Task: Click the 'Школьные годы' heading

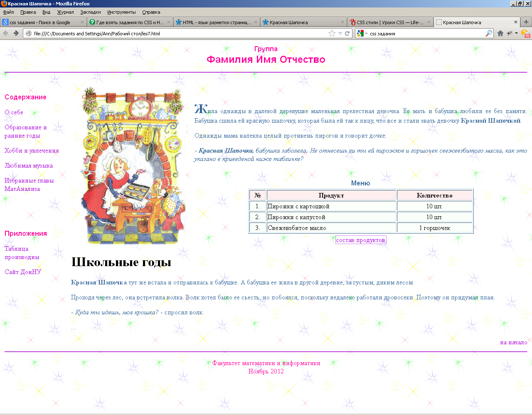Action: point(121,262)
